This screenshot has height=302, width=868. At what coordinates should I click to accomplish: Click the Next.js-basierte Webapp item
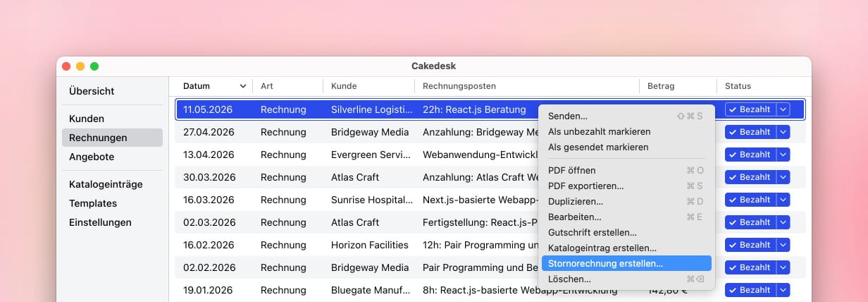[x=481, y=200]
